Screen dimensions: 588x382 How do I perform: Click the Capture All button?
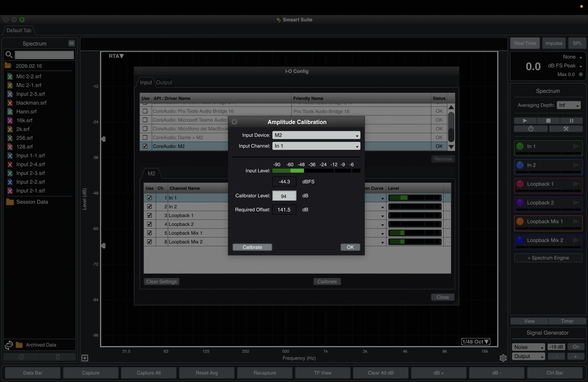click(x=149, y=373)
